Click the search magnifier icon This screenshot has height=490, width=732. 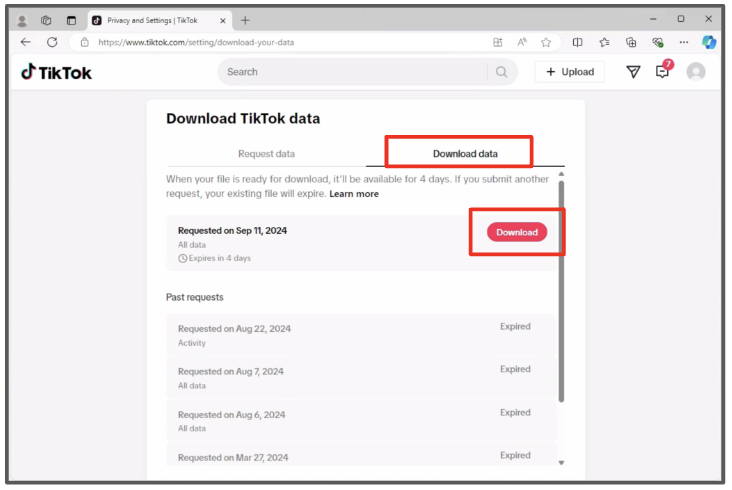coord(501,72)
